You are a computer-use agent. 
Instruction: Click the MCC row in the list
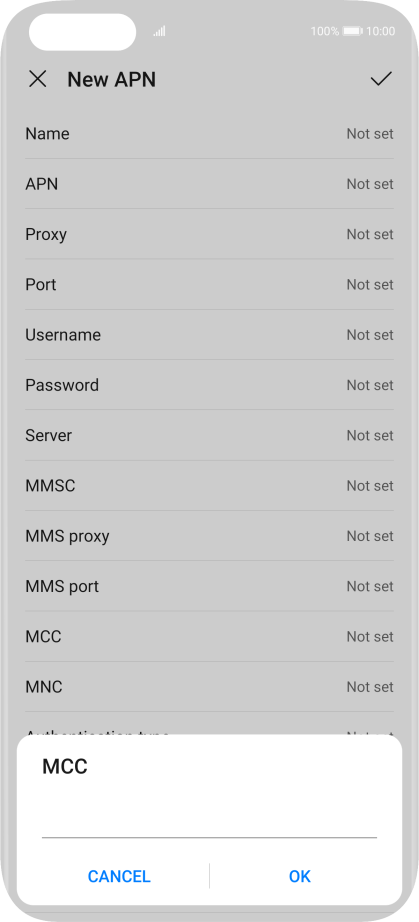tap(209, 636)
